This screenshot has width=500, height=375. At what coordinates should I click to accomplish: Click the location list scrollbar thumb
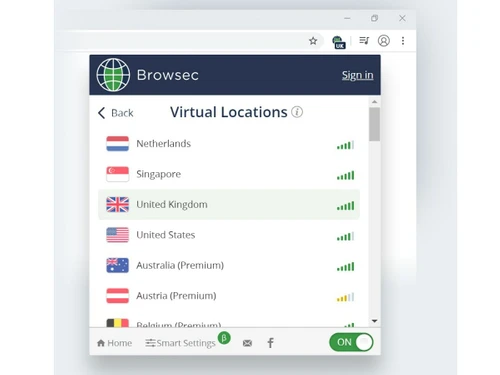click(x=374, y=124)
